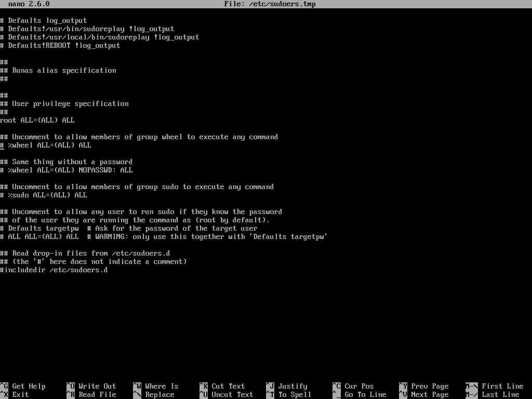Click Cur Pos to show cursor position
The width and height of the screenshot is (532, 399).
coord(357,386)
